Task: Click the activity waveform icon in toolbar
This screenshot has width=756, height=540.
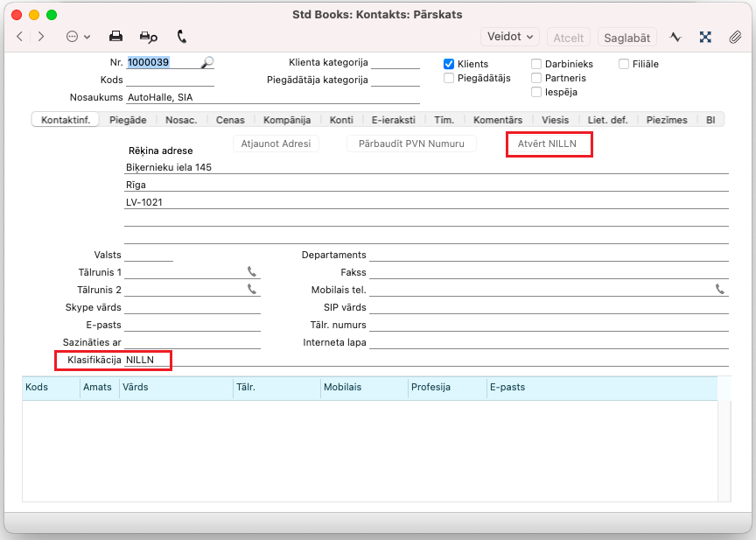Action: pos(675,37)
